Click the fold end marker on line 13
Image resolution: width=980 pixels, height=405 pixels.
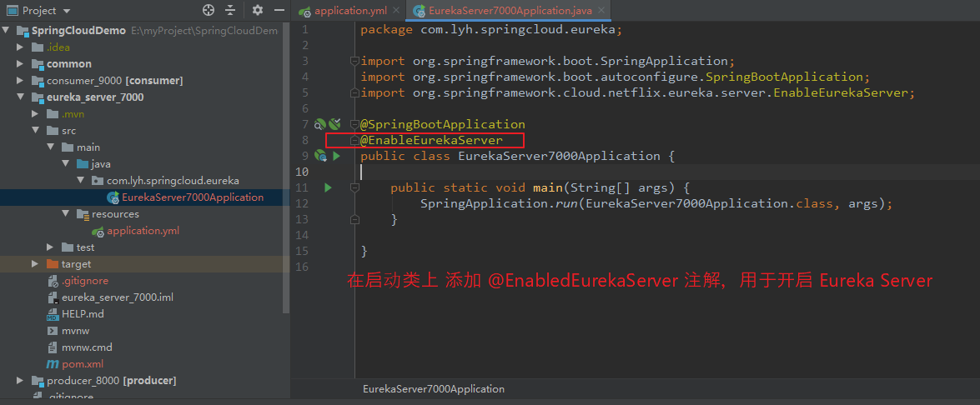[x=355, y=219]
